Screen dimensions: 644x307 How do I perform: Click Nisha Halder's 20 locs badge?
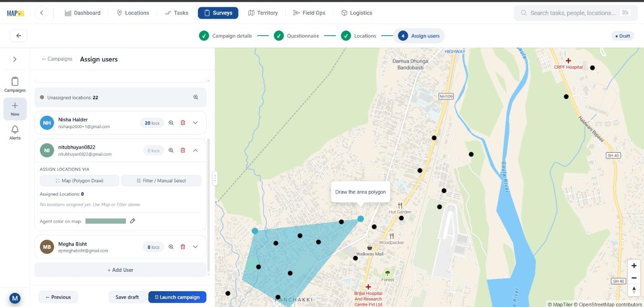152,123
